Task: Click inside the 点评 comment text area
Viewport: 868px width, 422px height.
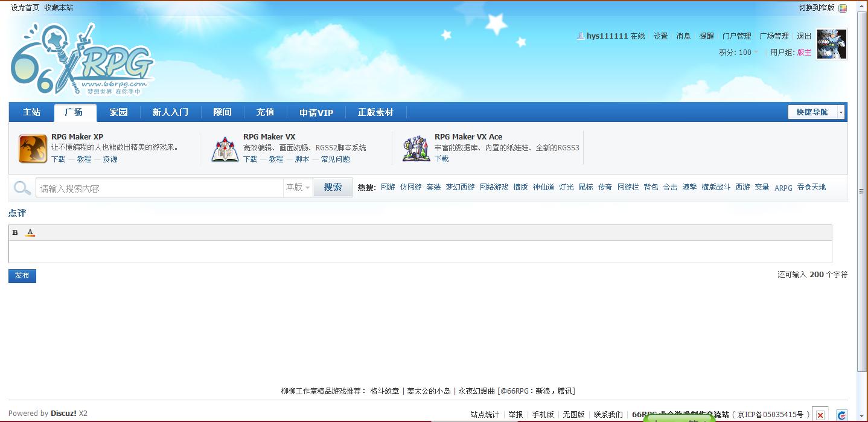Action: pos(420,252)
